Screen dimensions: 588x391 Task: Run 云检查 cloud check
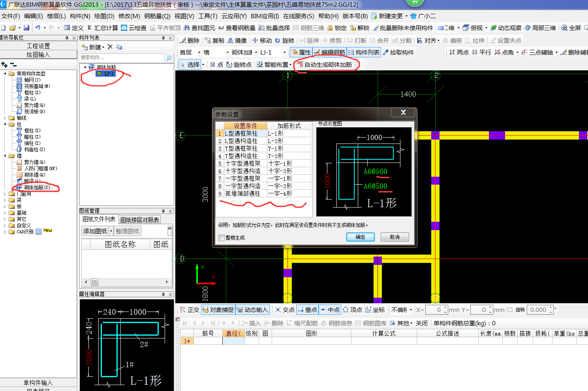pyautogui.click(x=134, y=28)
